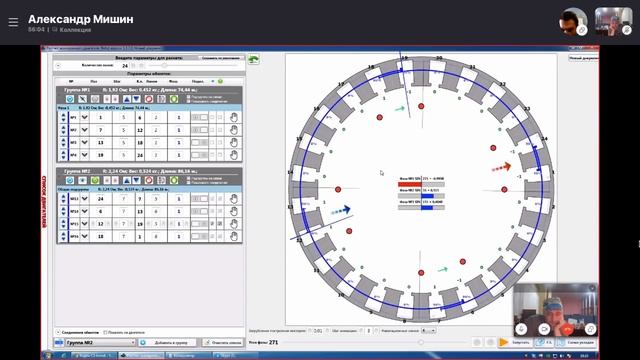Screen dimensions: 640x360
Task: Click the slot count slider at the top
Action: [x=193, y=65]
